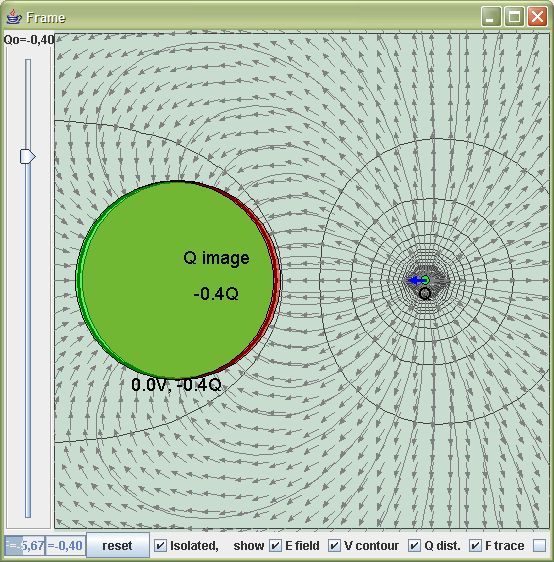Click the reset button
554x562 pixels.
pos(118,546)
